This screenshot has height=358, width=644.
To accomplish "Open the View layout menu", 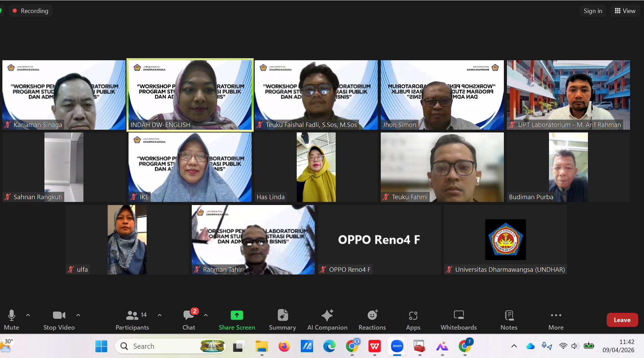I will click(625, 11).
